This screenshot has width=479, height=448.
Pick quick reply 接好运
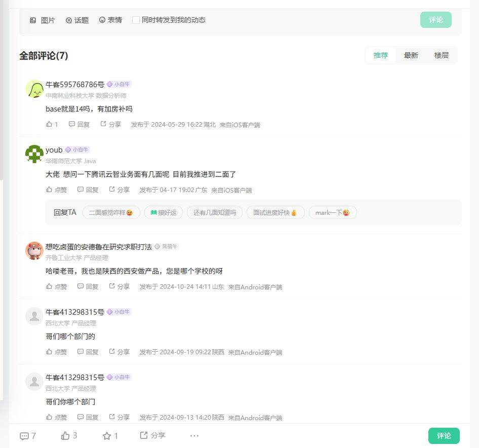pos(164,212)
